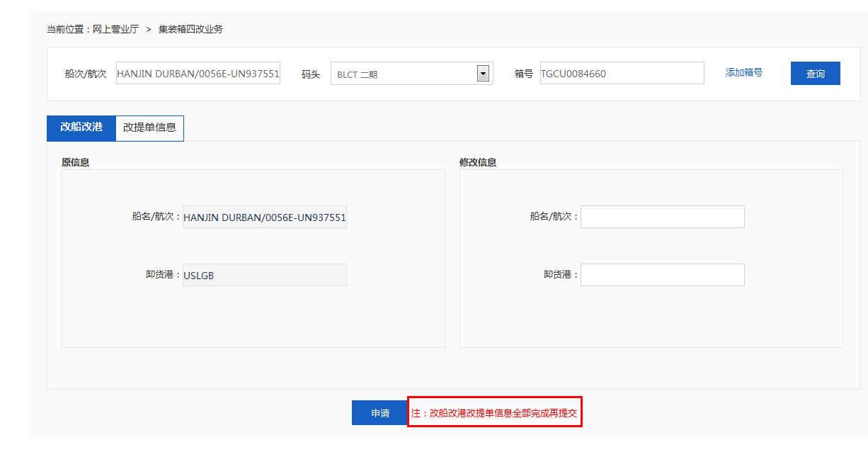This screenshot has height=452, width=868.
Task: Click the read-only 船名/航次 field under 原信息
Action: [264, 217]
